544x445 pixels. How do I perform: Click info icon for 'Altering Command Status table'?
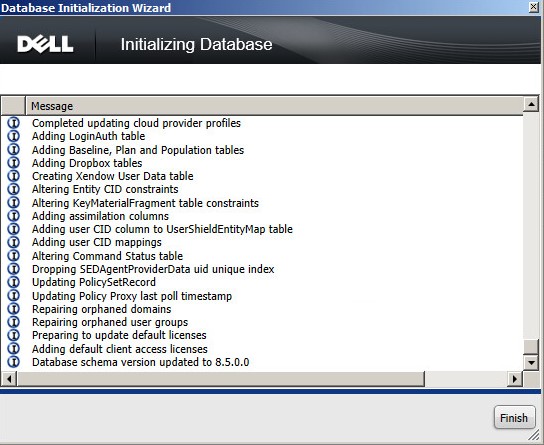[14, 256]
